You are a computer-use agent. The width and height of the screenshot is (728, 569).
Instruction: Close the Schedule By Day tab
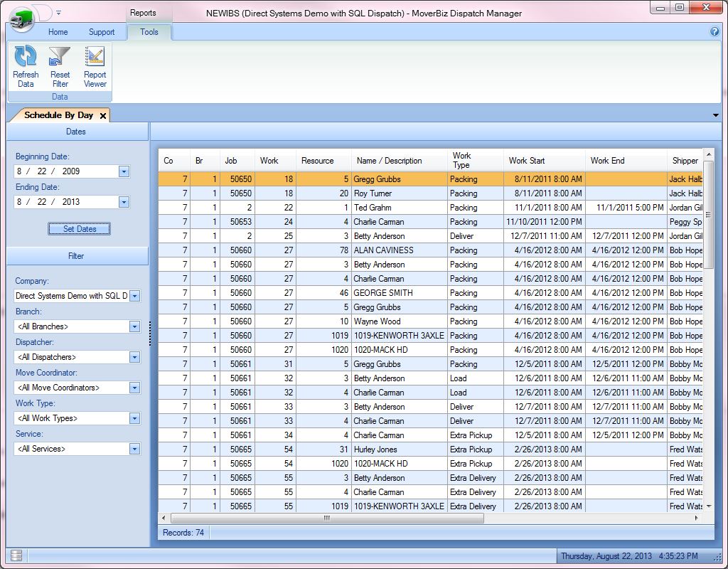coord(103,115)
